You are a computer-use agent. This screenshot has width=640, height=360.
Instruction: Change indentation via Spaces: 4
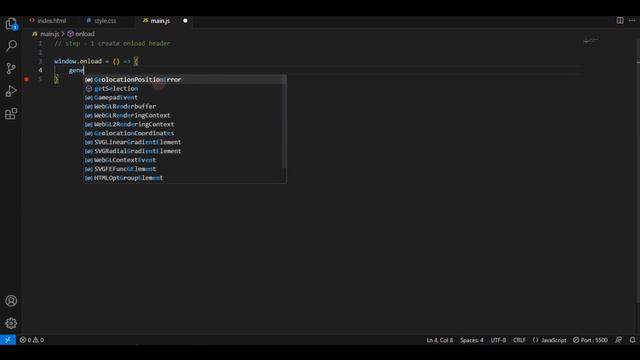point(471,340)
